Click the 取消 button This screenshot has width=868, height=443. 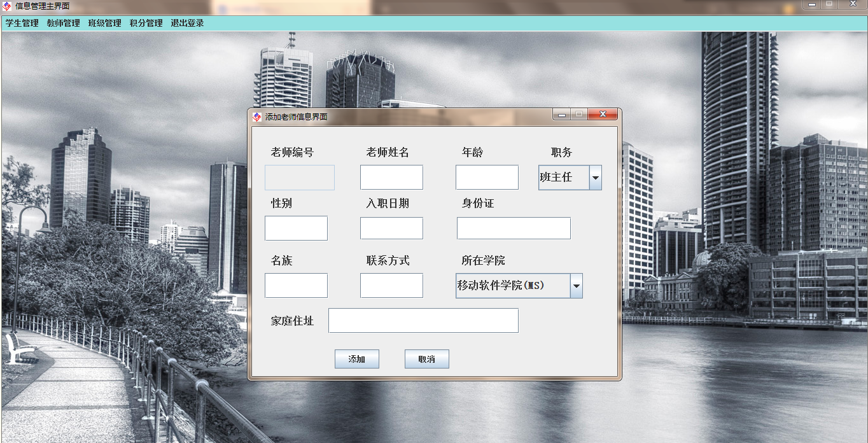(427, 359)
